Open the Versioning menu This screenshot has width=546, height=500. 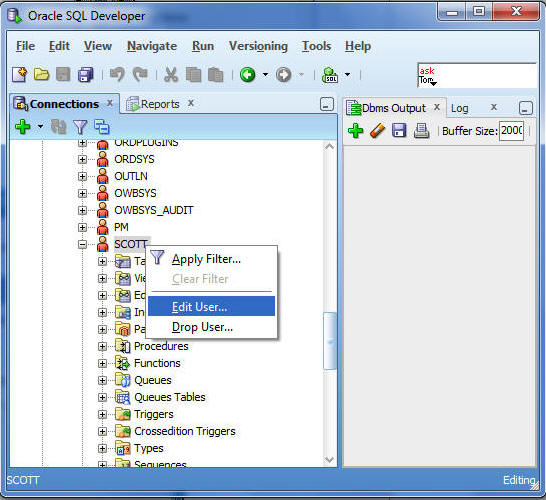(258, 46)
